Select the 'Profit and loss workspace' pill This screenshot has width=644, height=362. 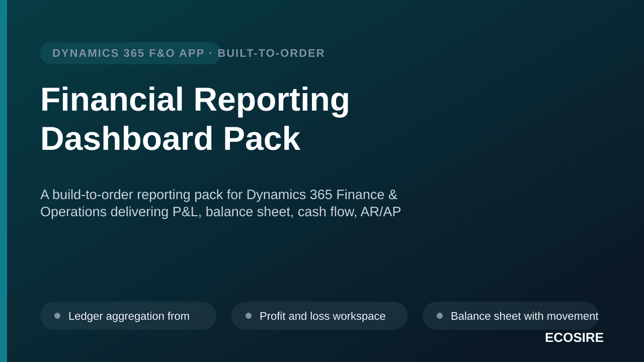pos(319,316)
